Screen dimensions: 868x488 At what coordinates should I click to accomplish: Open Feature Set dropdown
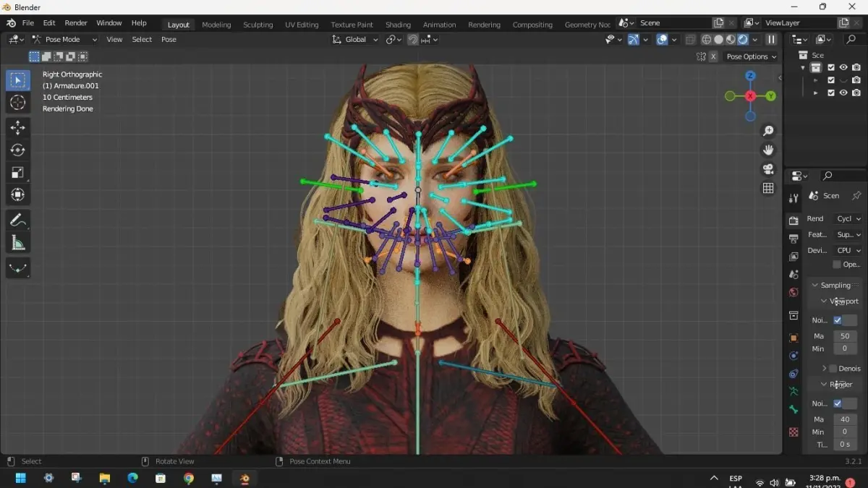(x=848, y=234)
